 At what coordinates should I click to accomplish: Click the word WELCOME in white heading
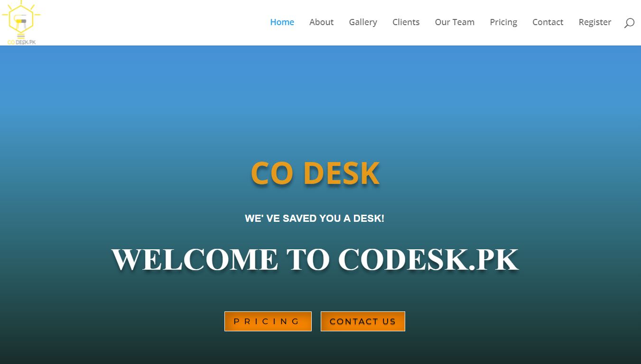pos(195,260)
